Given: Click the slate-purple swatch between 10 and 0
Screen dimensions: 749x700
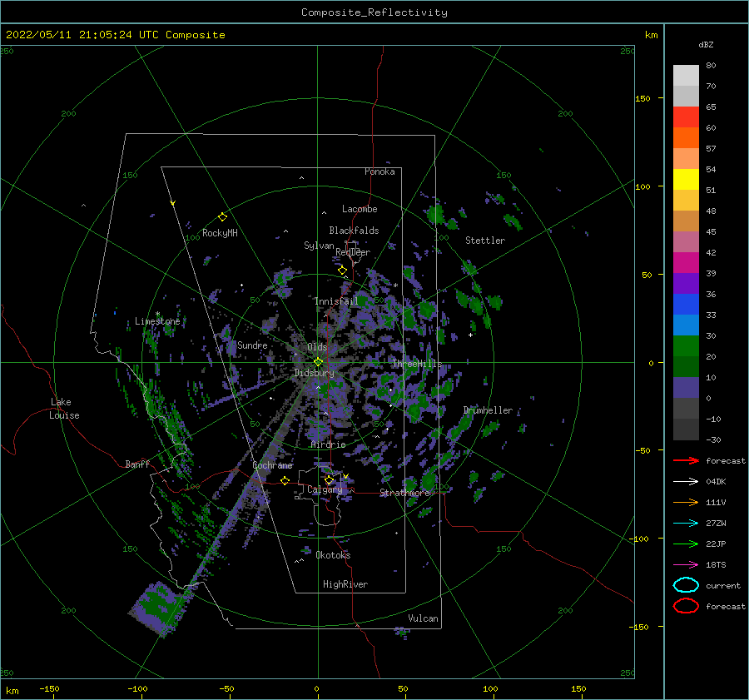Looking at the screenshot, I should tap(686, 388).
